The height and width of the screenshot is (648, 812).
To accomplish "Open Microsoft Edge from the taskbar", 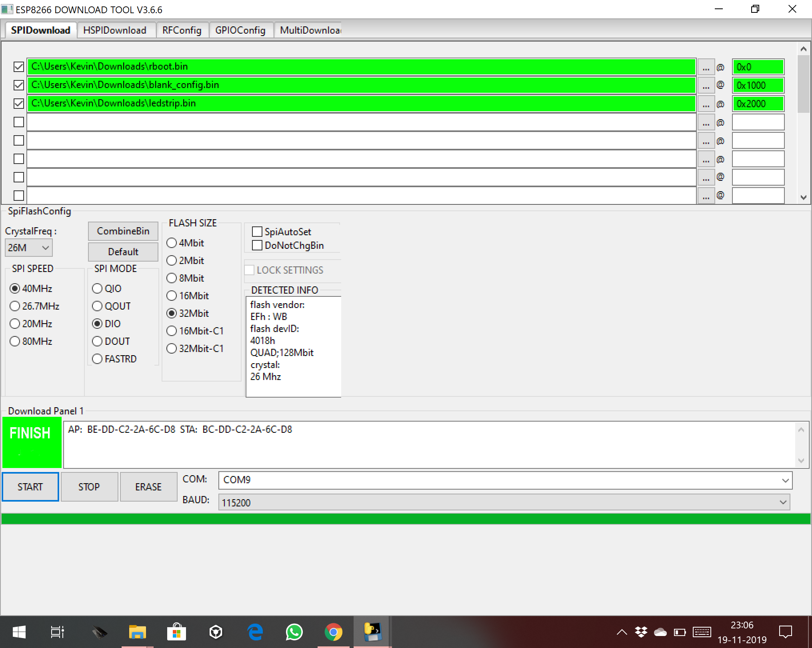I will pyautogui.click(x=255, y=632).
